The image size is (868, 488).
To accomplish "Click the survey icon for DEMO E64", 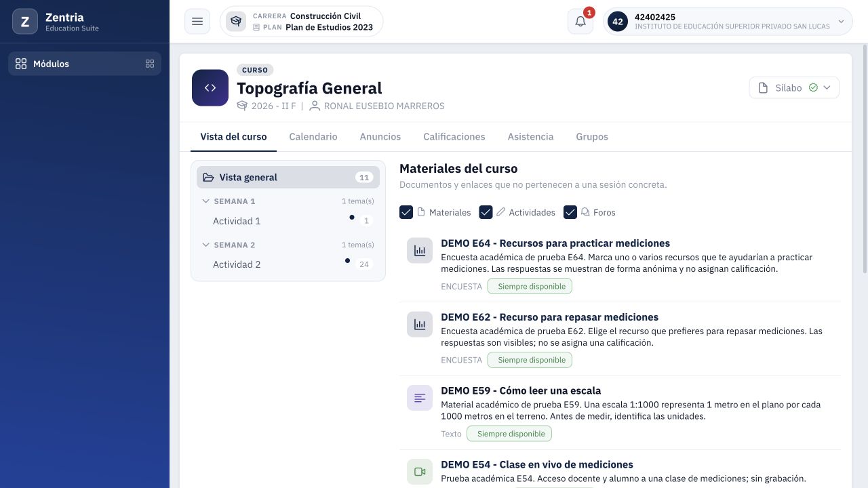I will point(420,251).
